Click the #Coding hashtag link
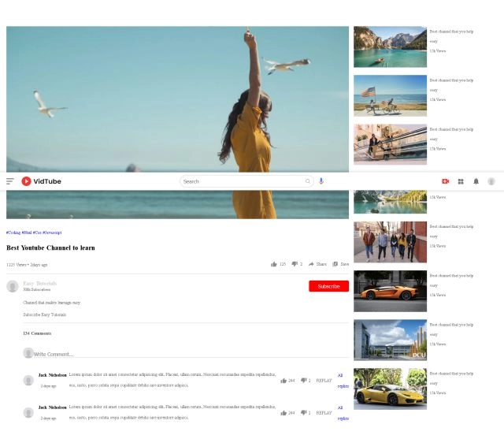Image resolution: width=504 pixels, height=439 pixels. pos(13,233)
